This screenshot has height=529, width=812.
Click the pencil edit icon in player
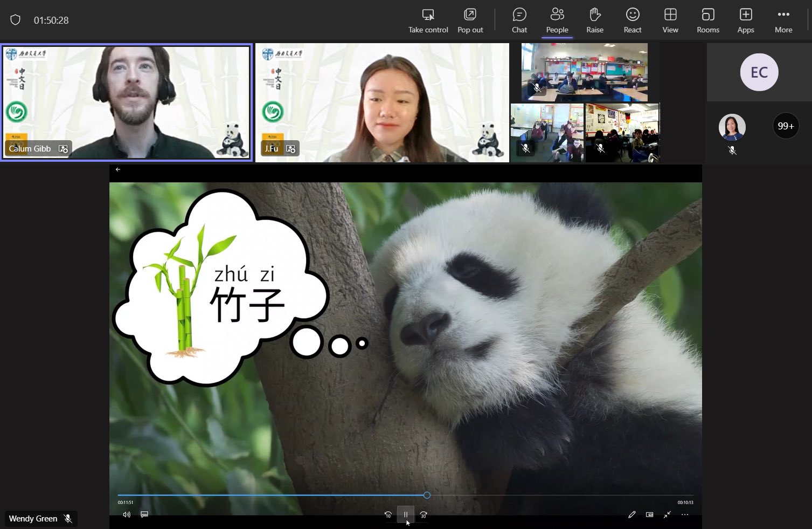coord(632,514)
